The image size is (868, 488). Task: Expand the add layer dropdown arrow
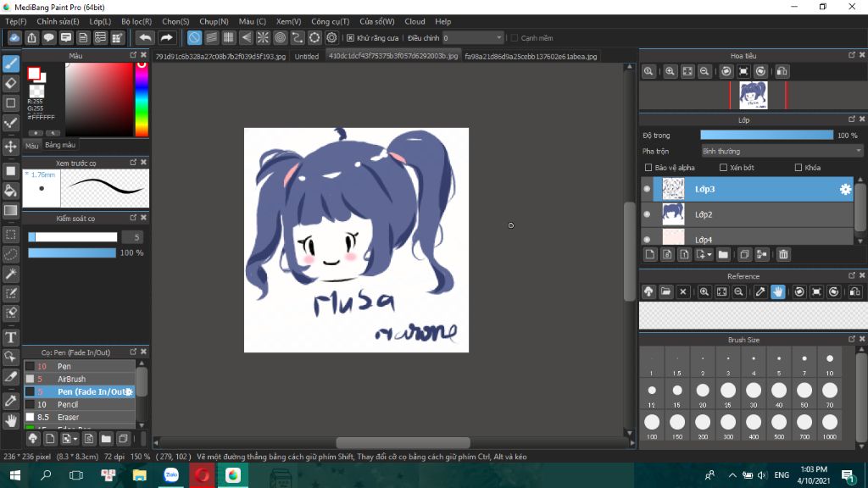coord(709,255)
